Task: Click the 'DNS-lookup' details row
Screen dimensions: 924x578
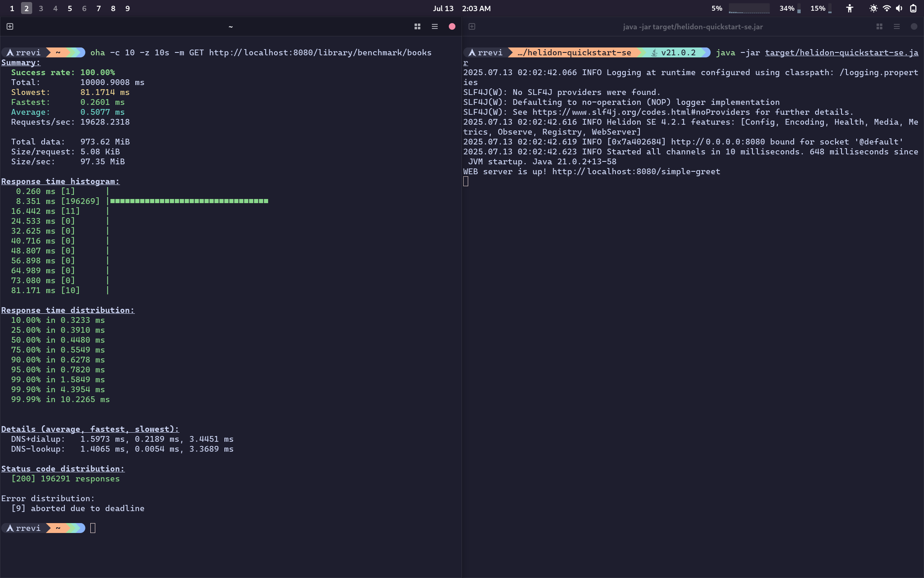Action: coord(122,449)
